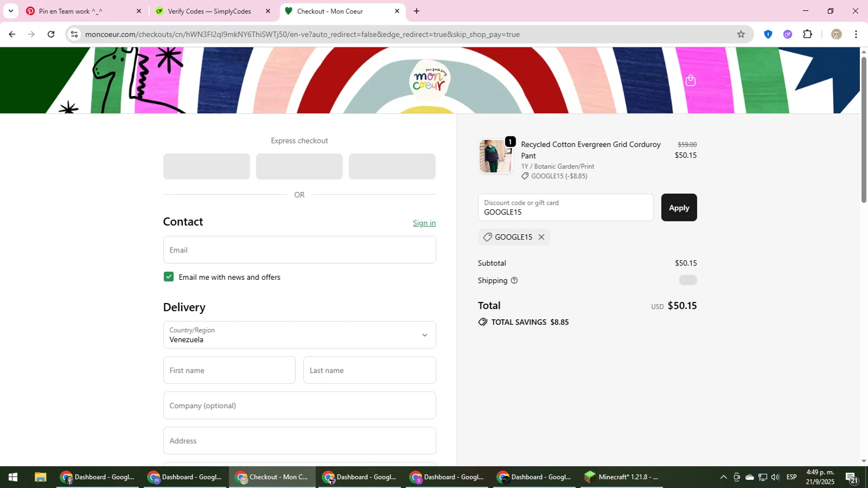Viewport: 868px width, 488px height.
Task: Open the tab search dropdown
Action: (10, 11)
